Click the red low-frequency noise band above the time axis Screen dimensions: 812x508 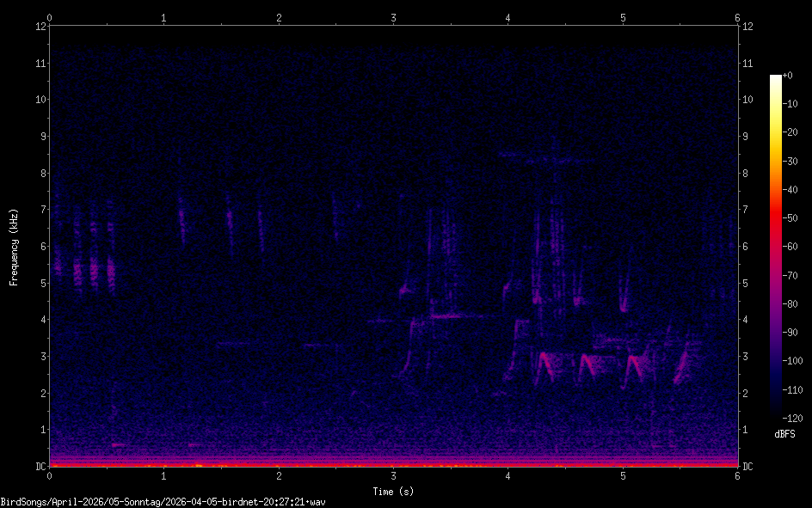coord(393,465)
